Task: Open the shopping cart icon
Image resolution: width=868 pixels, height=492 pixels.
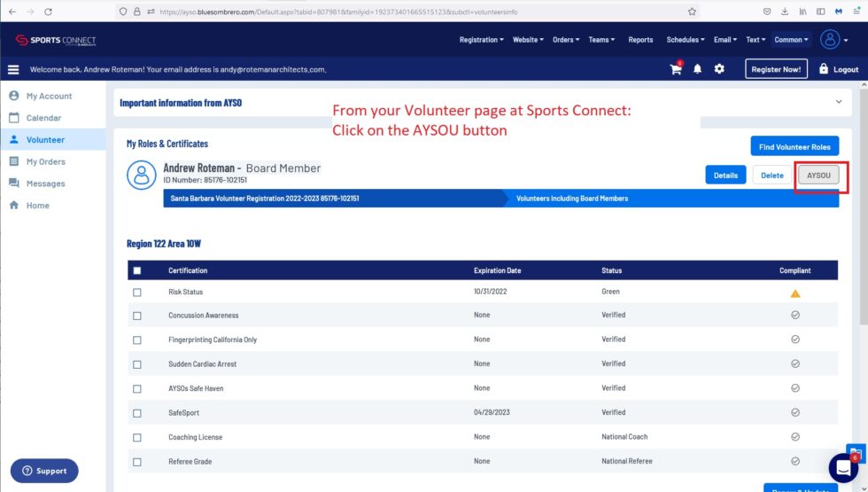Action: 676,69
